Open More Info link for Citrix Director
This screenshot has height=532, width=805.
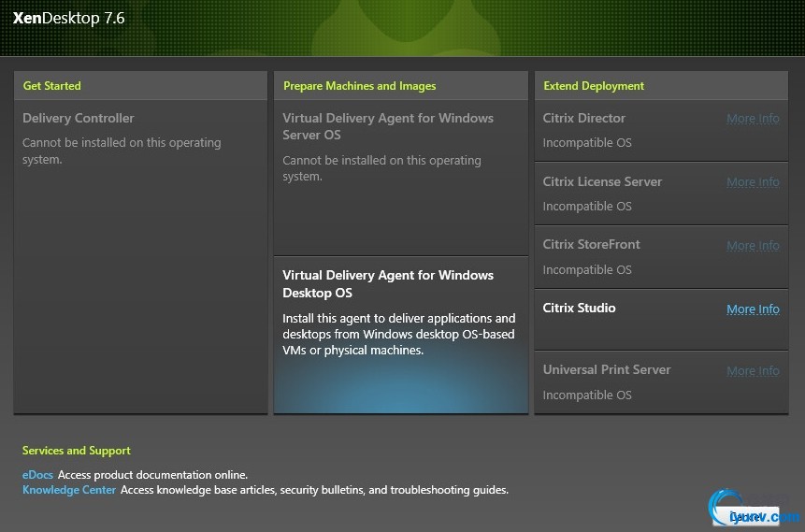tap(753, 119)
